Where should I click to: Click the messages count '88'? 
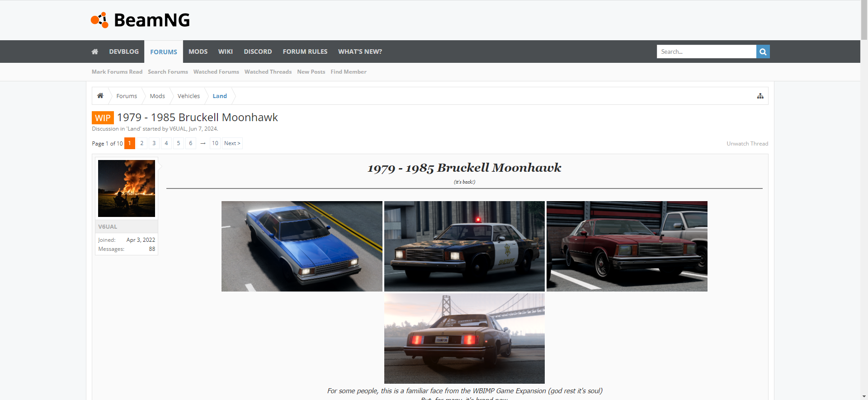click(x=152, y=249)
